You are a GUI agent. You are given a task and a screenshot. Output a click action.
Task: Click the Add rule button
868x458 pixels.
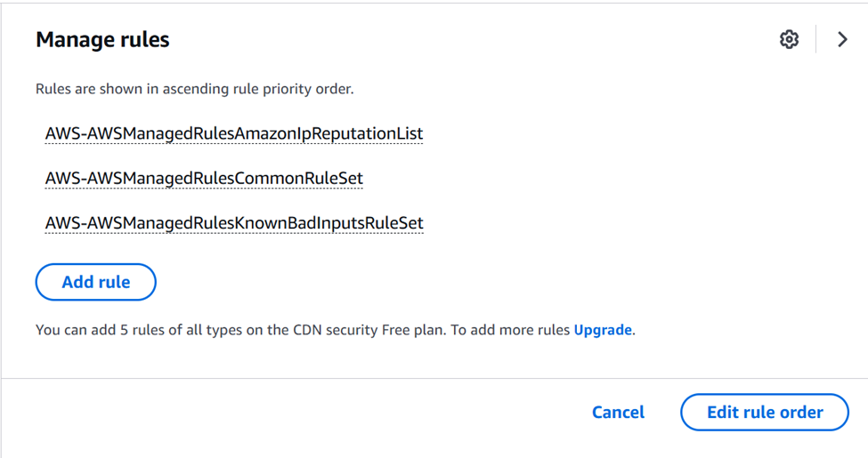point(96,282)
